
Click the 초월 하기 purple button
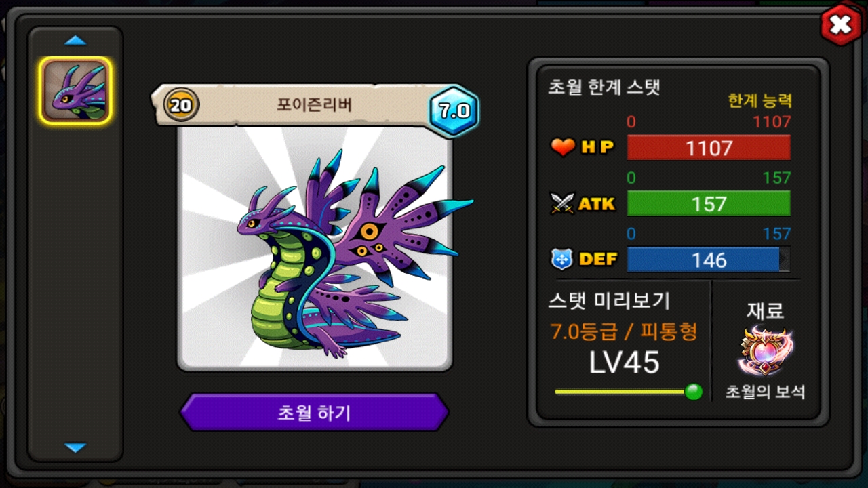pyautogui.click(x=314, y=412)
